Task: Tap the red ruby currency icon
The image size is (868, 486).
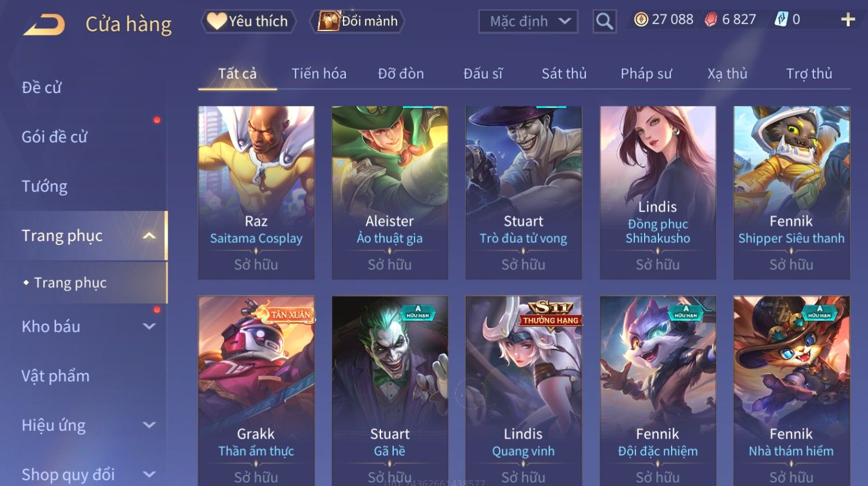Action: point(711,20)
